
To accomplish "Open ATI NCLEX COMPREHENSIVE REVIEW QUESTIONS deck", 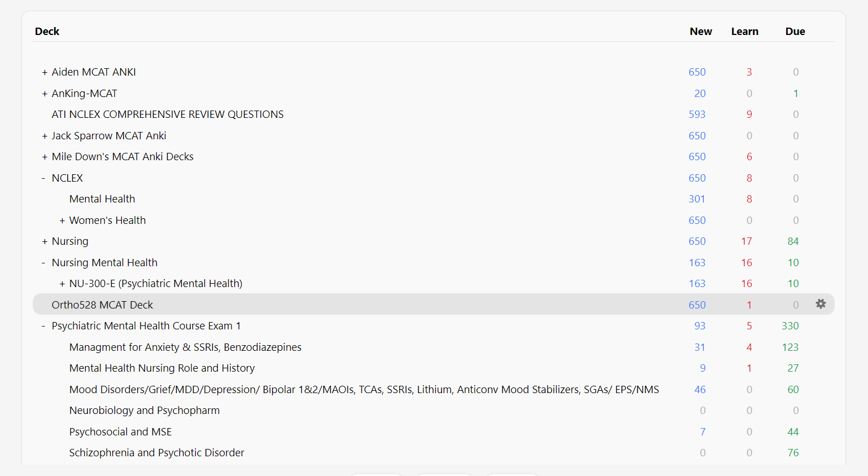I will point(167,114).
